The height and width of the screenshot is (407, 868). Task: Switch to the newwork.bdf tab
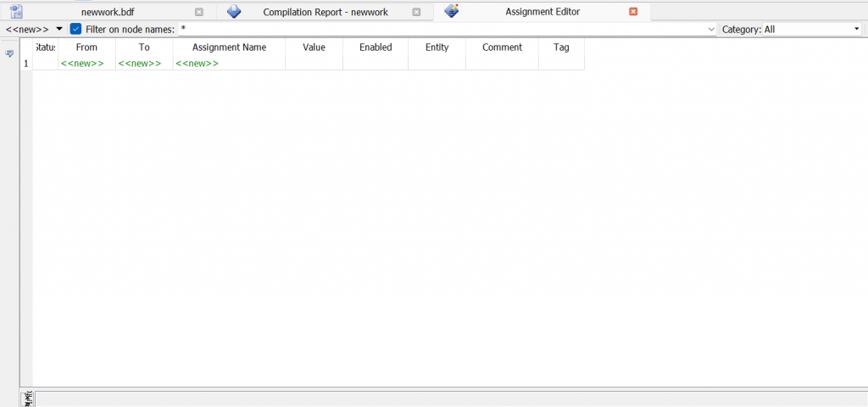[108, 12]
